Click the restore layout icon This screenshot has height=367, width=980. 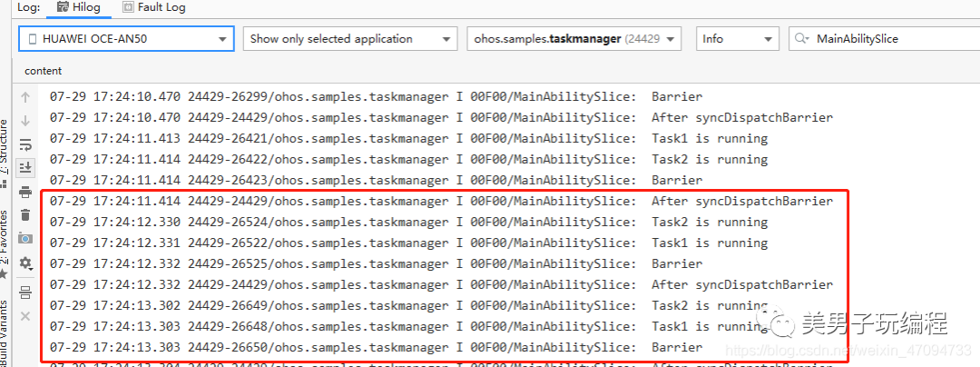(25, 292)
